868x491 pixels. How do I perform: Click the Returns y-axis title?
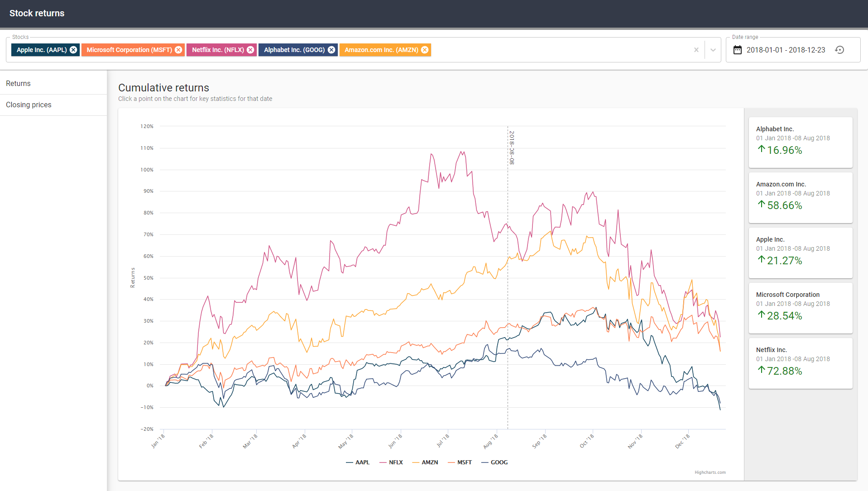pos(133,277)
